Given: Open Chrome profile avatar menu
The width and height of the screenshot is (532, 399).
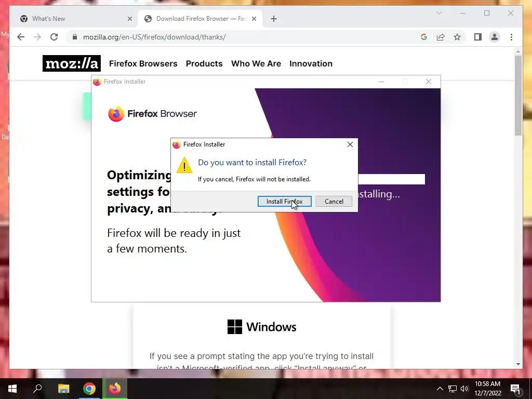Looking at the screenshot, I should click(x=495, y=37).
